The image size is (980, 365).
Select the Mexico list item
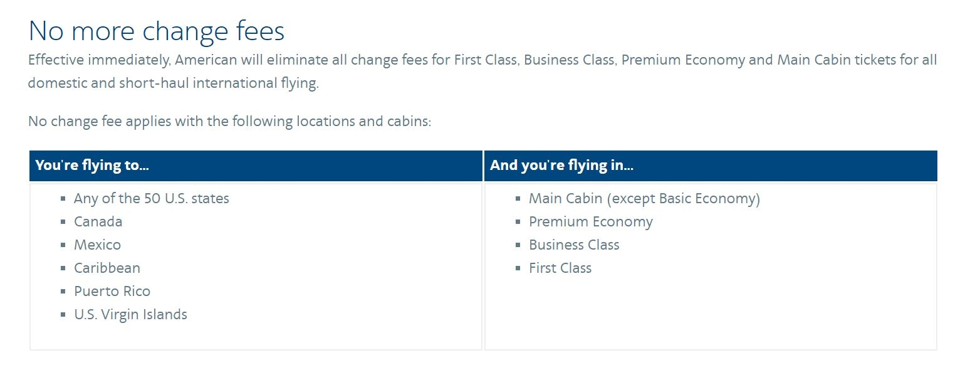[98, 245]
